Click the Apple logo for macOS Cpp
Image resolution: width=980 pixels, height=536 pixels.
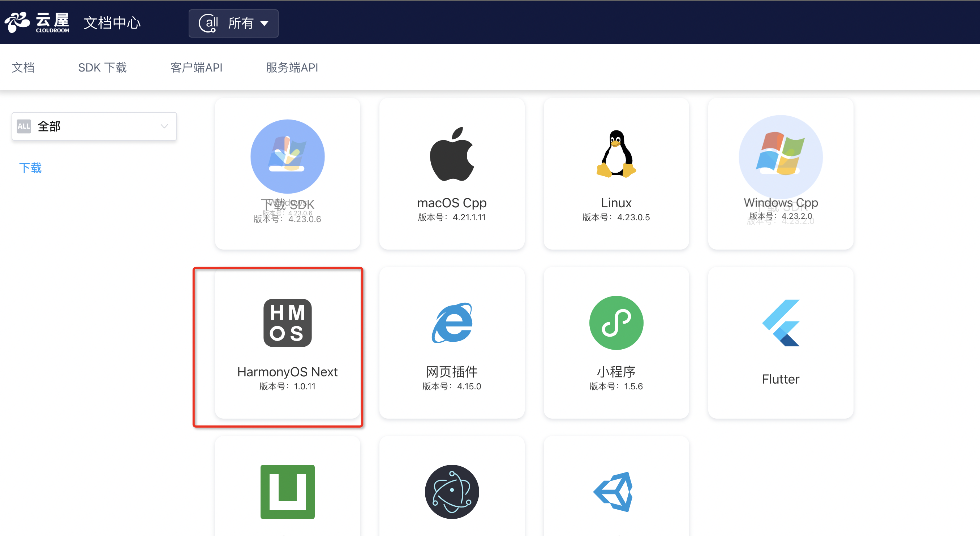(x=452, y=154)
